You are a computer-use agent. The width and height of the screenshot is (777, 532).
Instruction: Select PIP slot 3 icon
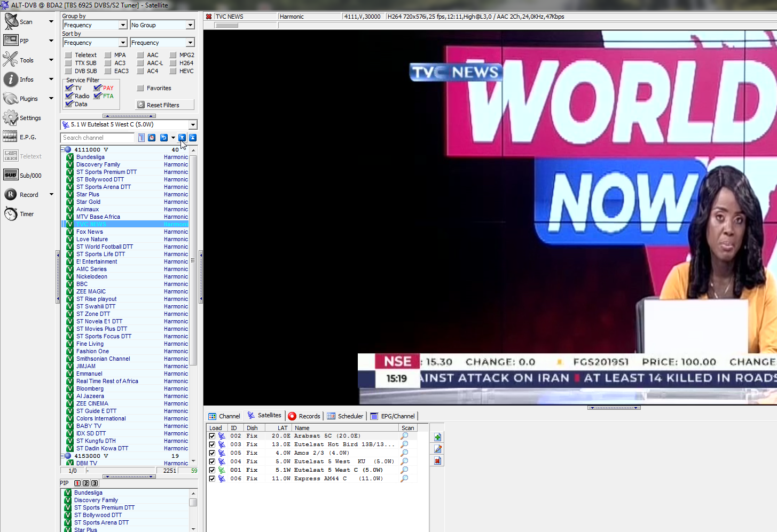point(95,483)
